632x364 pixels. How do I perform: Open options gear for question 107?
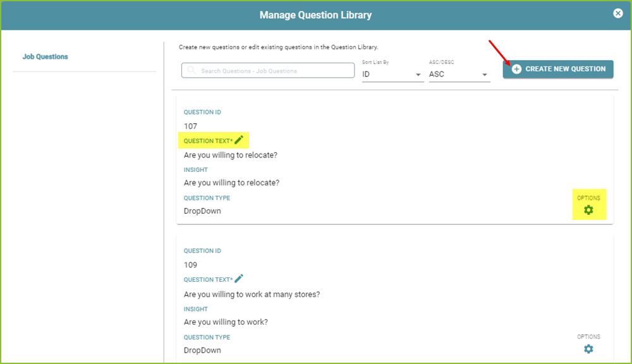click(588, 210)
